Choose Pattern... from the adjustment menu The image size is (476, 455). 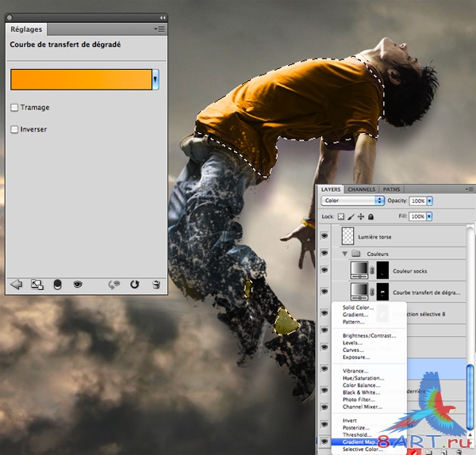[x=354, y=322]
